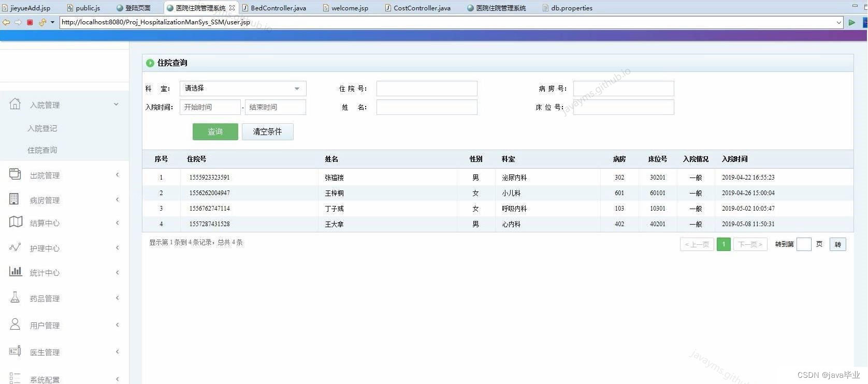Click the green 查询 button
868x384 pixels.
(215, 132)
